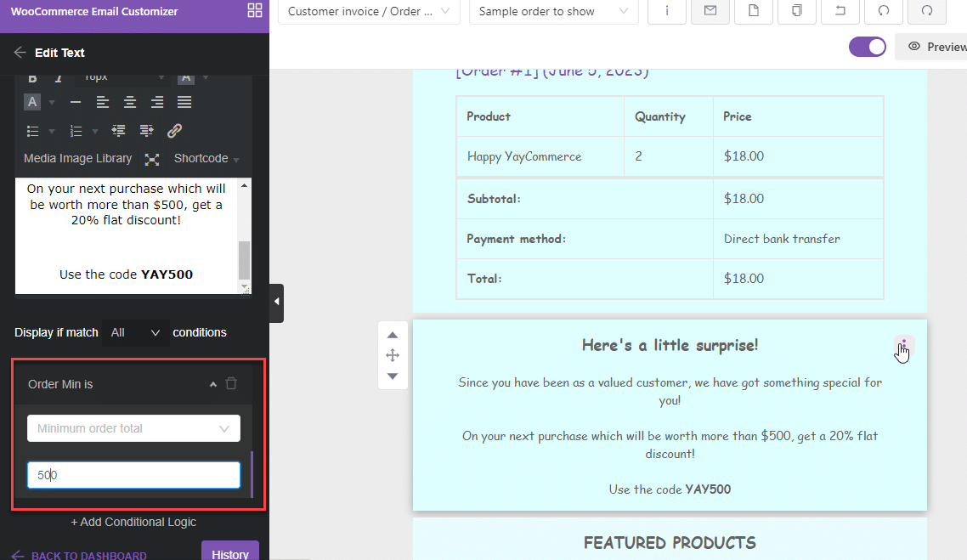The height and width of the screenshot is (560, 967).
Task: Click the undo icon in the top toolbar
Action: tap(840, 12)
